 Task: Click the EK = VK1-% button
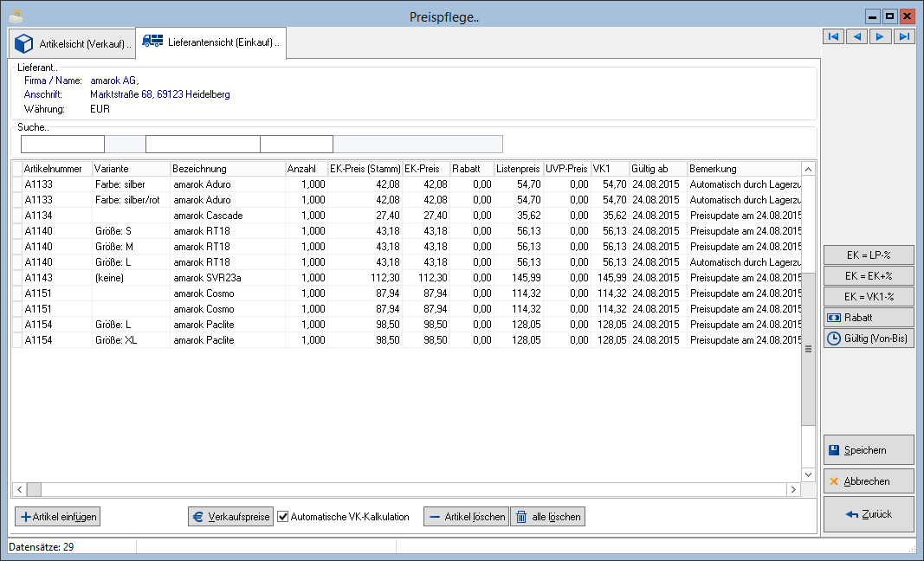tap(869, 296)
